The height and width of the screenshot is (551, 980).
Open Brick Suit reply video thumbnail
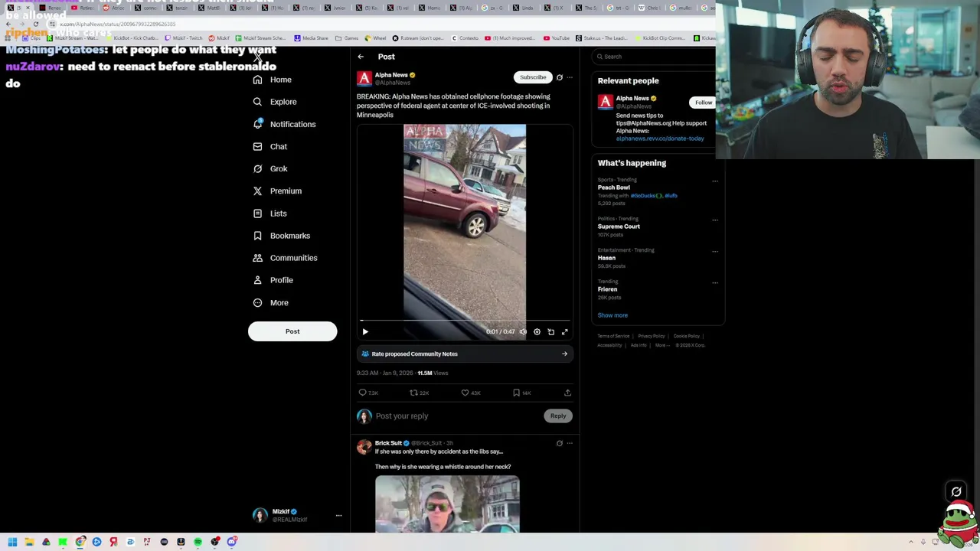(447, 504)
